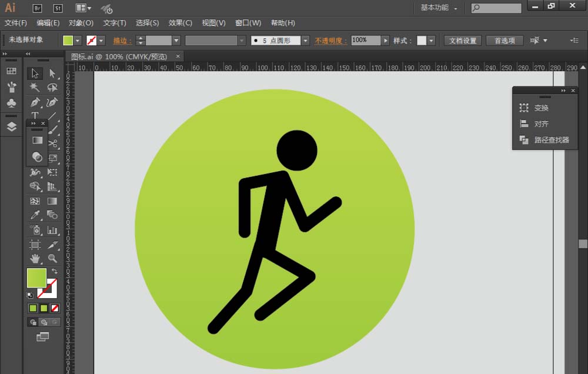Select the Free Transform tool
Screen dimensions: 588x374
(52, 172)
